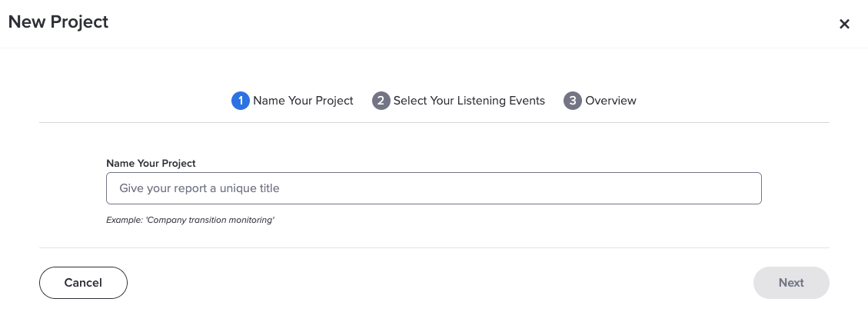Click the 'Company transition monitoring' example hint
Screen dimensions: 868x312
(210, 221)
